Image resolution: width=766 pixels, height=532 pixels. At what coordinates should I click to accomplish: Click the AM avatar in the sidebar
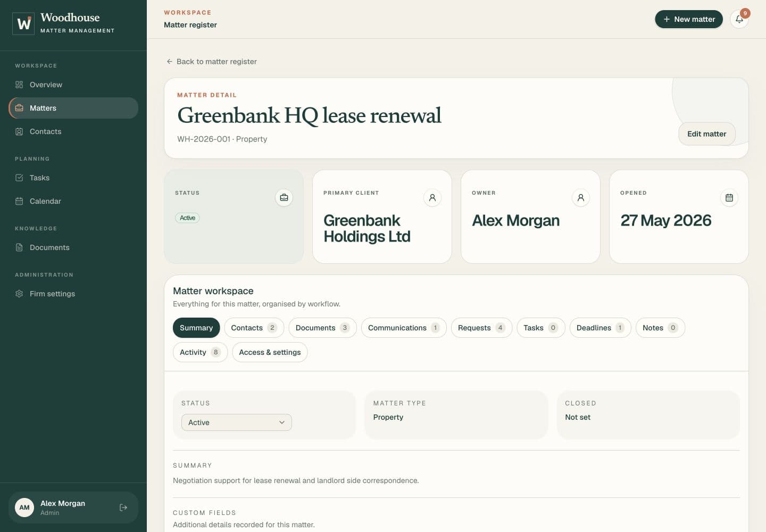[24, 508]
